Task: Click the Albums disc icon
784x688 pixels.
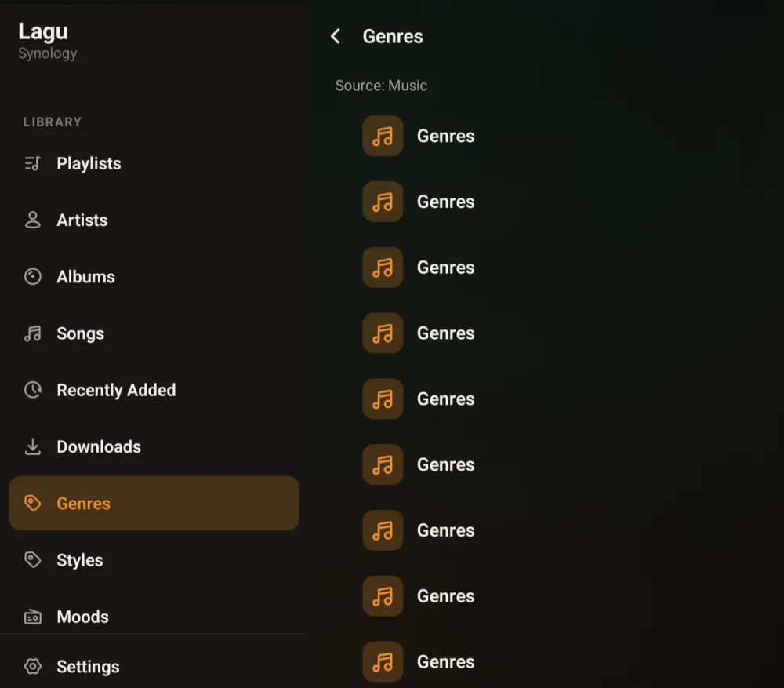Action: pos(32,277)
